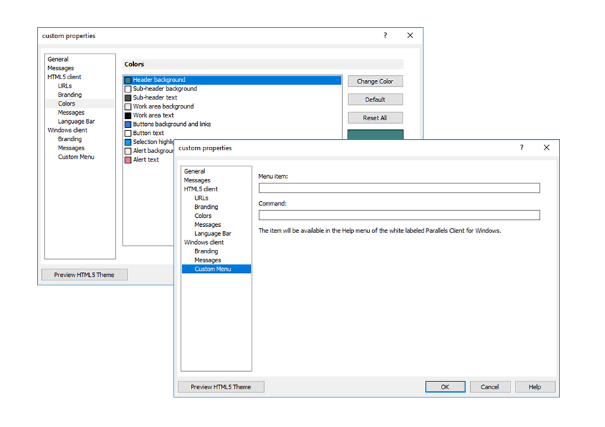Select General in front window tree
Viewport: 605px width, 427px height.
(194, 171)
